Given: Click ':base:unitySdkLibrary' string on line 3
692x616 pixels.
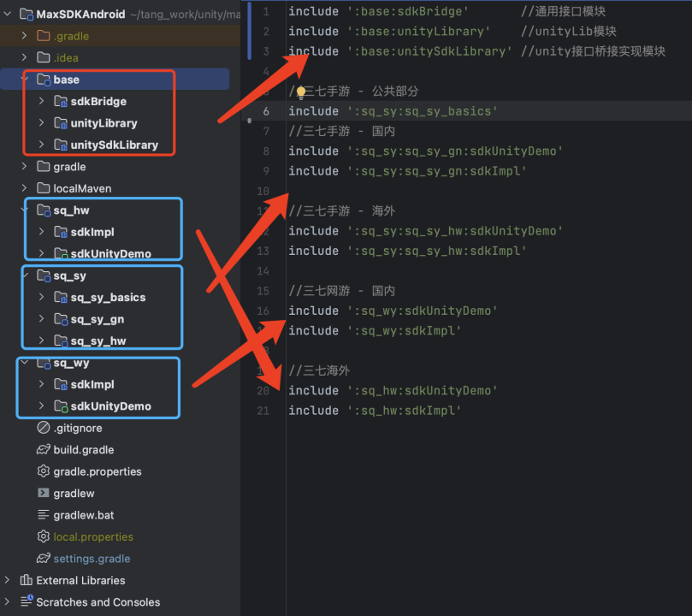Looking at the screenshot, I should tap(430, 51).
